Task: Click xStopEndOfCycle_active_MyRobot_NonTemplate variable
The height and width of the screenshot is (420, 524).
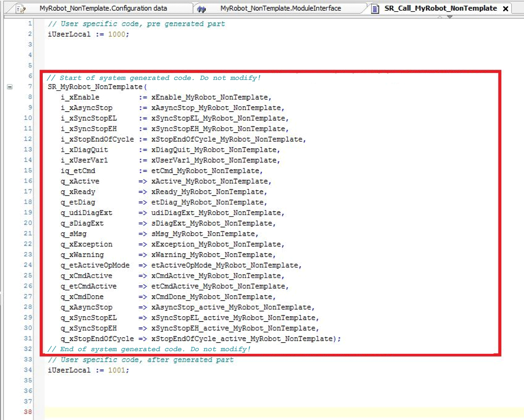Action: coord(242,339)
